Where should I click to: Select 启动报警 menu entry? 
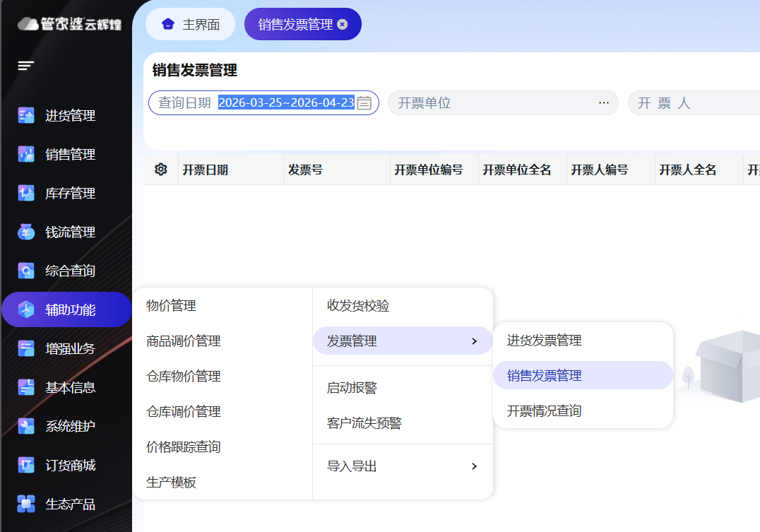352,387
